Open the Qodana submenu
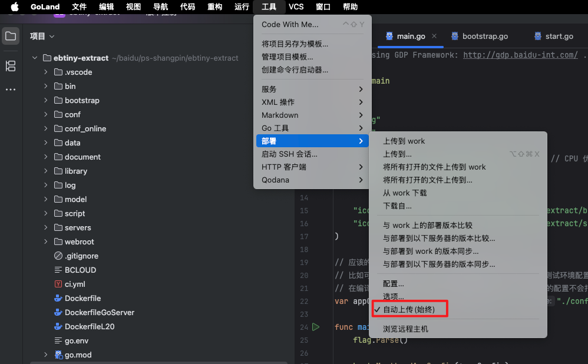This screenshot has height=364, width=588. [x=312, y=180]
